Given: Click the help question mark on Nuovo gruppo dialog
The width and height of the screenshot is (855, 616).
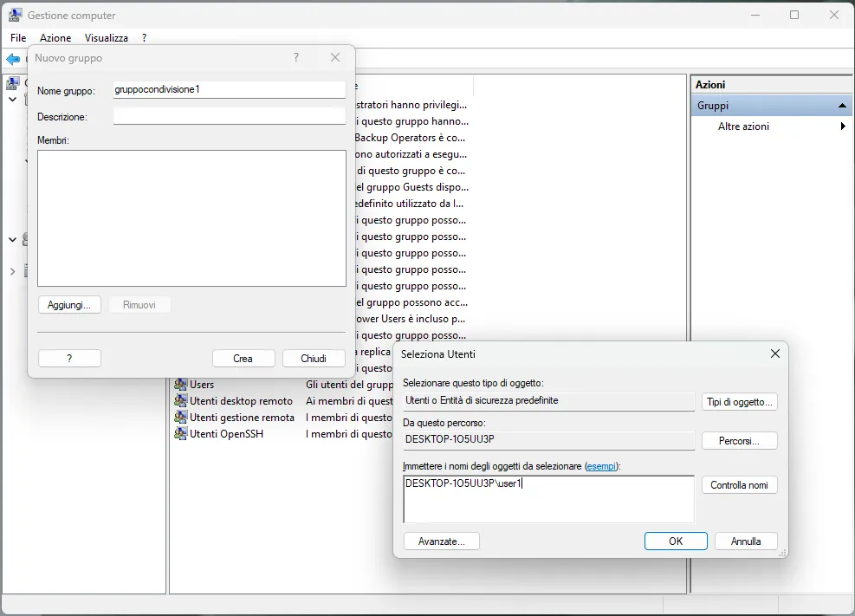Looking at the screenshot, I should 295,57.
